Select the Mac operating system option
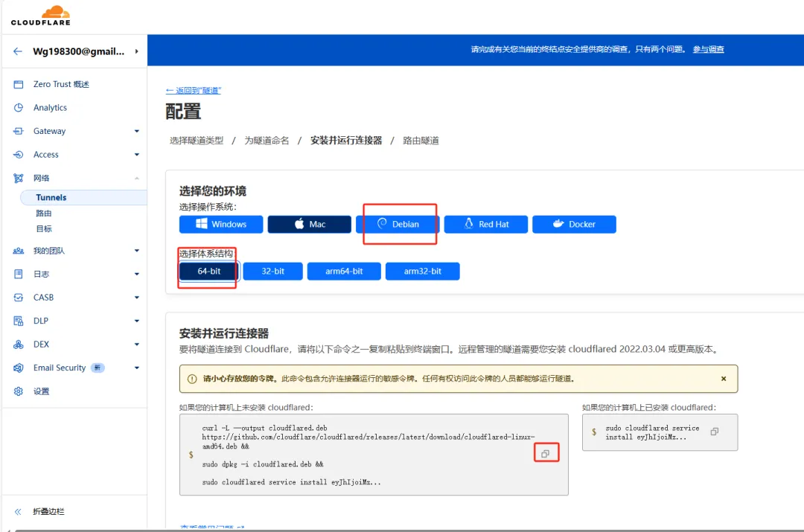 (x=309, y=224)
